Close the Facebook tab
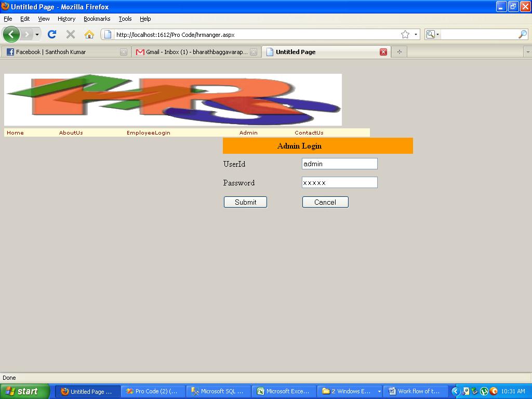 pos(124,52)
